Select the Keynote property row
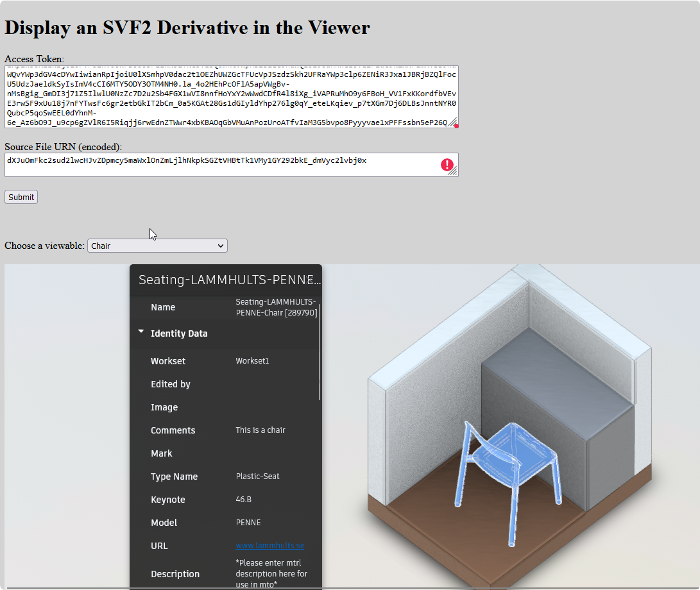700x590 pixels. point(225,500)
